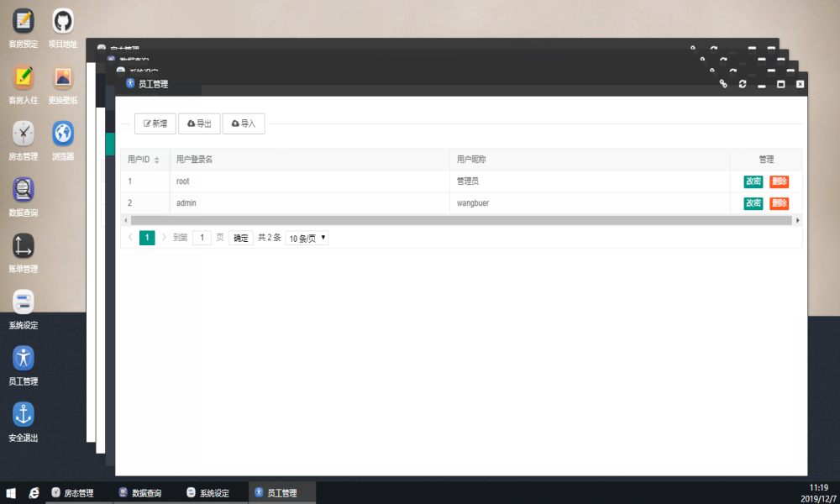Click the link icon in 员工管理 title bar
The height and width of the screenshot is (504, 840).
tap(723, 84)
